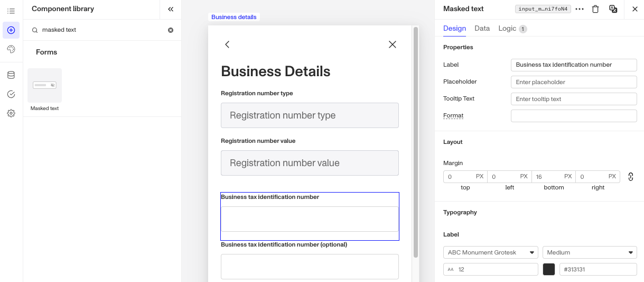The width and height of the screenshot is (644, 282).
Task: Click the Format property input
Action: coord(574,116)
